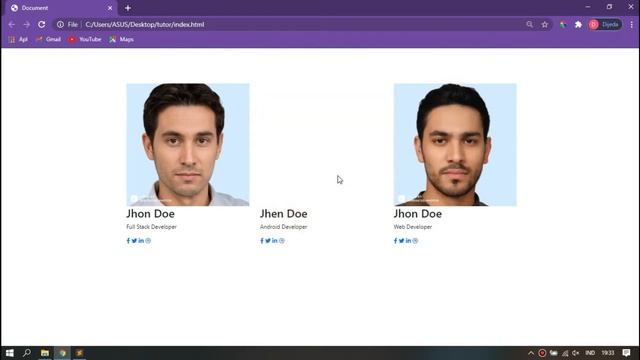The image size is (640, 360).
Task: Select Twitter icon under Web Developer
Action: pos(402,241)
